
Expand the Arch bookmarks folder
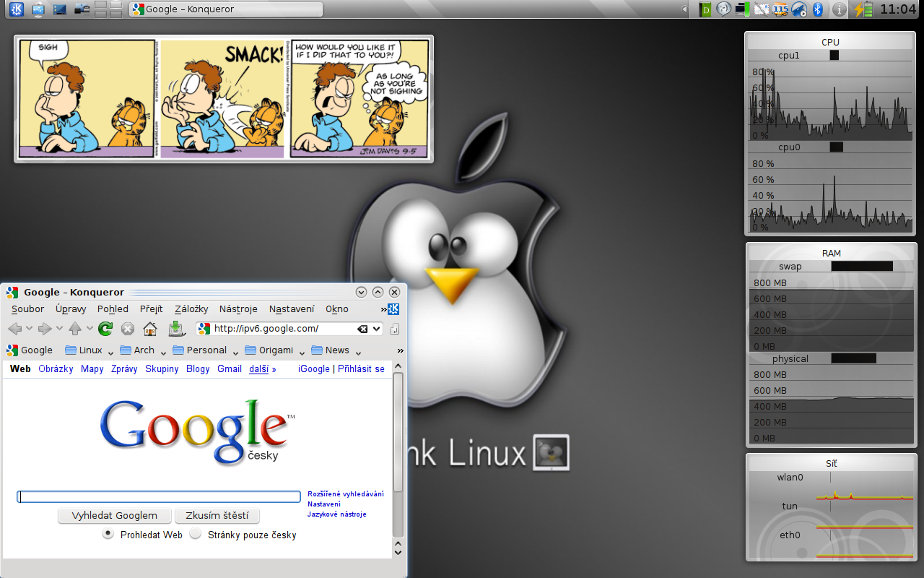click(x=143, y=350)
